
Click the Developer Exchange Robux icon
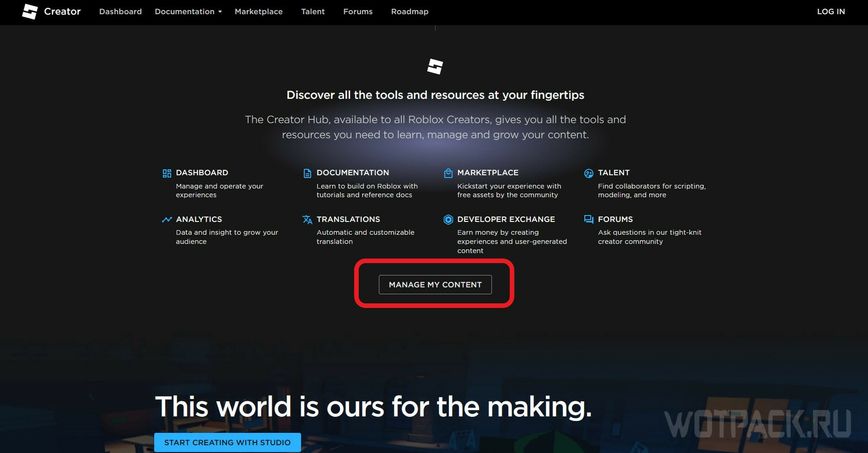[x=448, y=220]
